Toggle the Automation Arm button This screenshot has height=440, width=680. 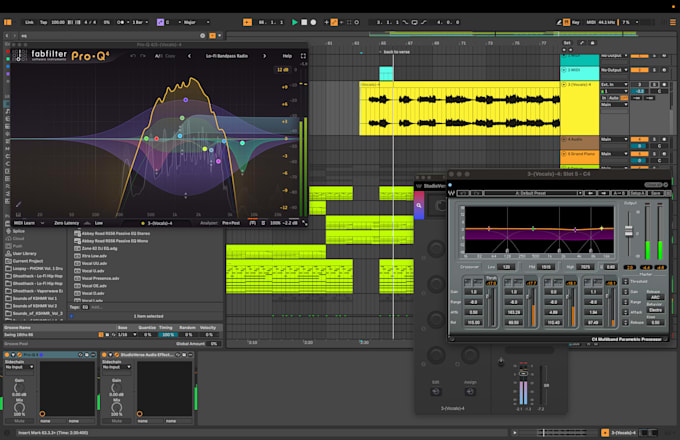334,22
